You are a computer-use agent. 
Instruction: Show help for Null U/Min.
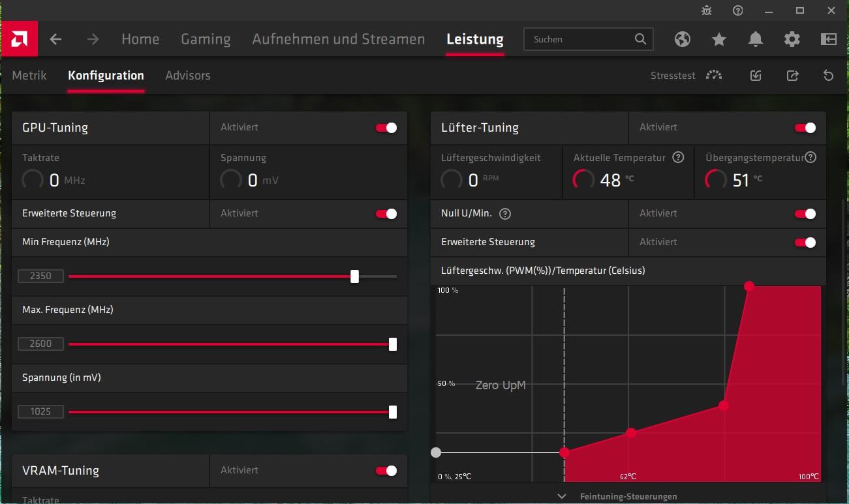(505, 213)
